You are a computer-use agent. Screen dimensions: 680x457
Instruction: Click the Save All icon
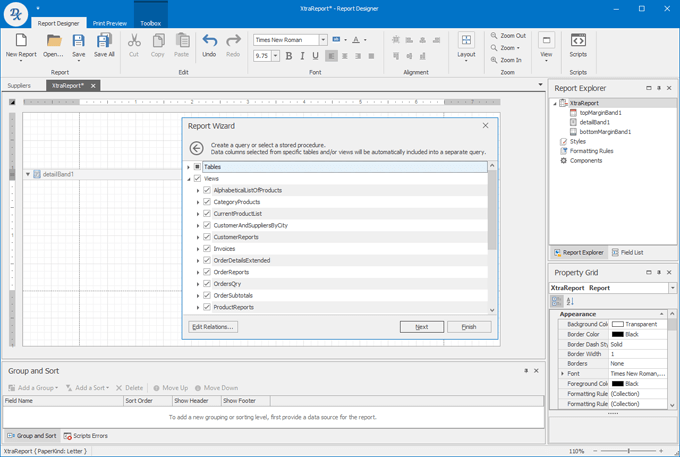point(104,41)
